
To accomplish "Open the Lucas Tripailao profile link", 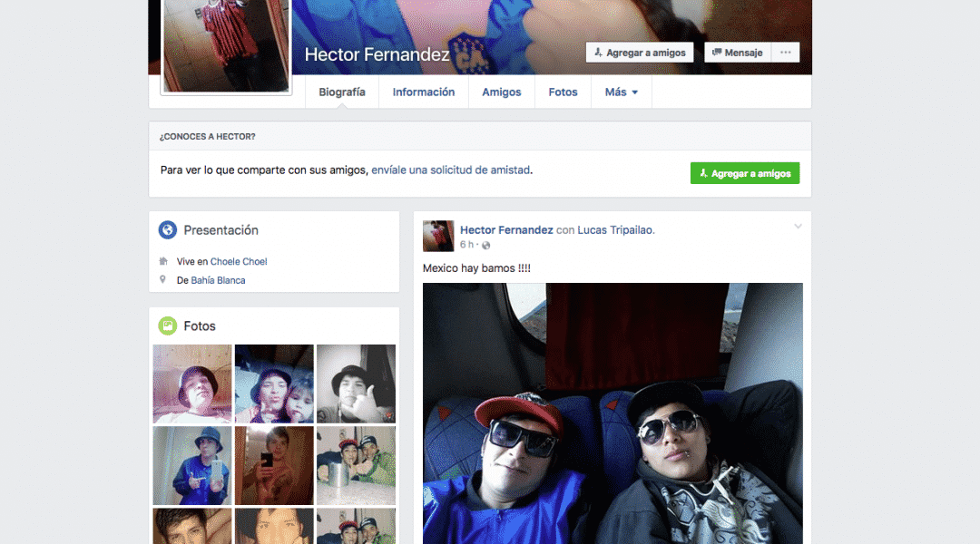I will point(615,230).
